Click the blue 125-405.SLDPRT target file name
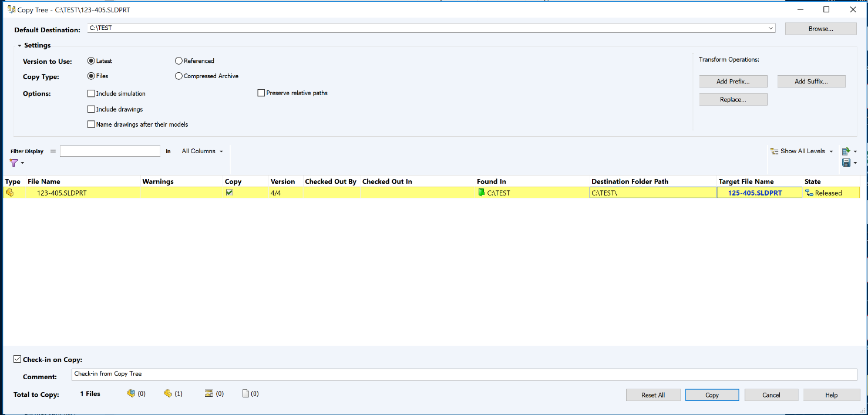Image resolution: width=868 pixels, height=415 pixels. point(753,193)
